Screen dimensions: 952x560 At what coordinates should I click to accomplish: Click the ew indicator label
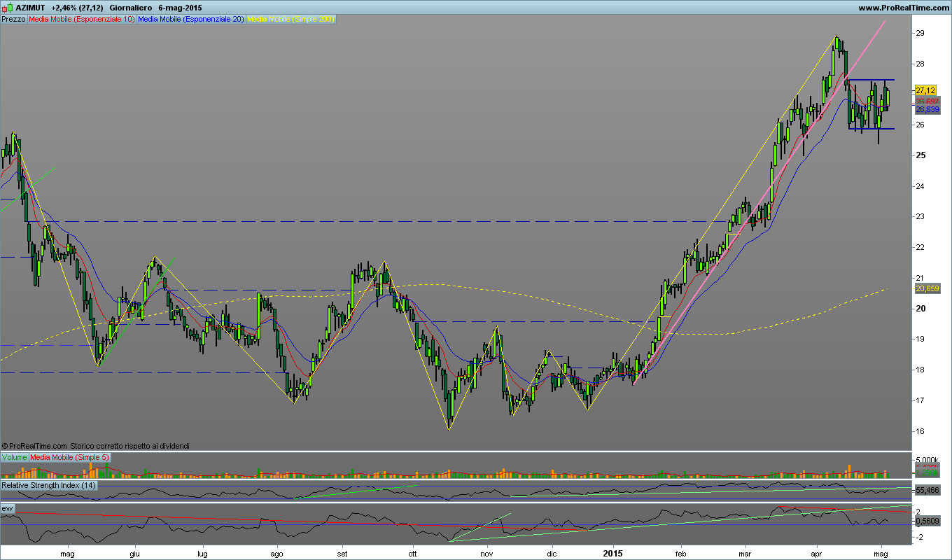[8, 507]
